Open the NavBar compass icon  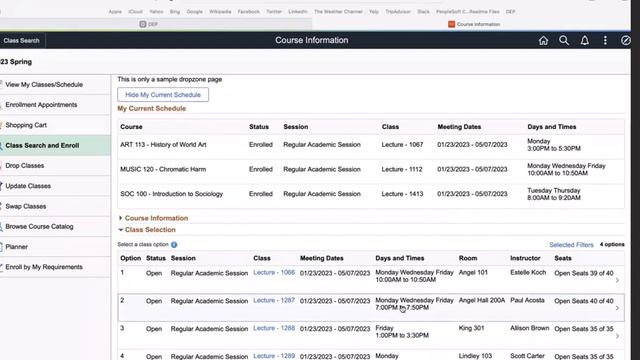[x=625, y=40]
